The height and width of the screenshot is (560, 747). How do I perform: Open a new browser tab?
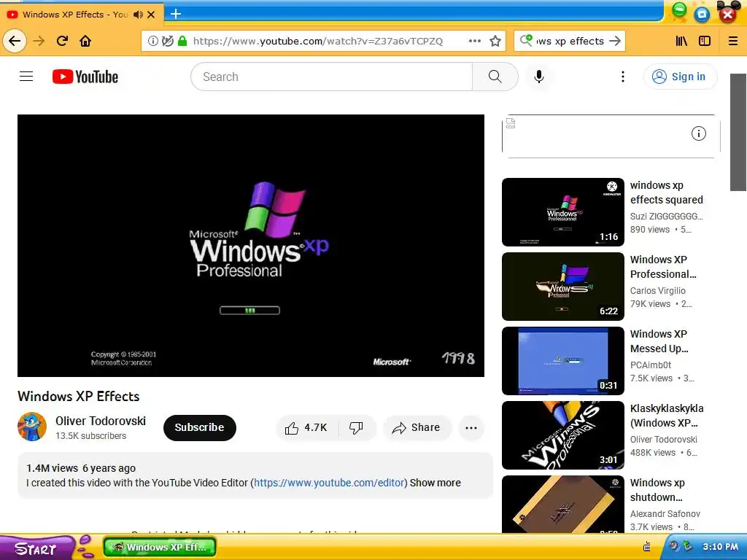coord(176,14)
